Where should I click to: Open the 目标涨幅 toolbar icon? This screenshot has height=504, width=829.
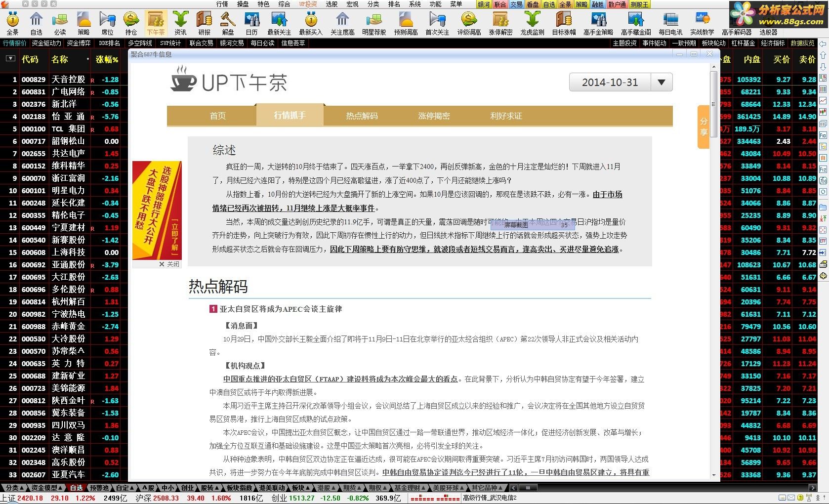coord(564,23)
